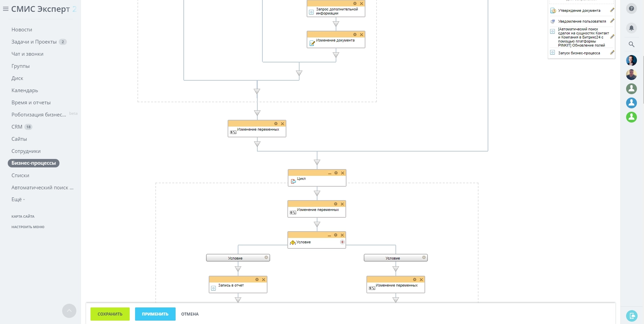Screen dimensions: 644x324
Task: Open settings of the left Условие branch
Action: point(266,258)
